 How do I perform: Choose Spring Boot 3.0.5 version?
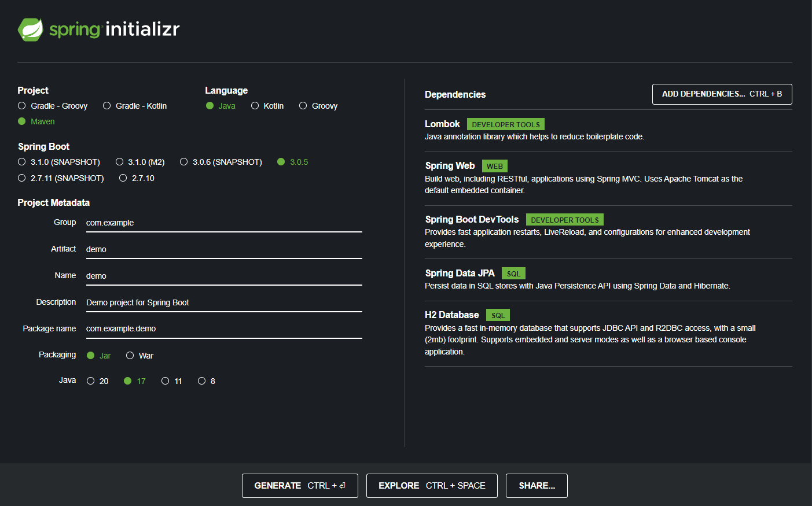[293, 162]
